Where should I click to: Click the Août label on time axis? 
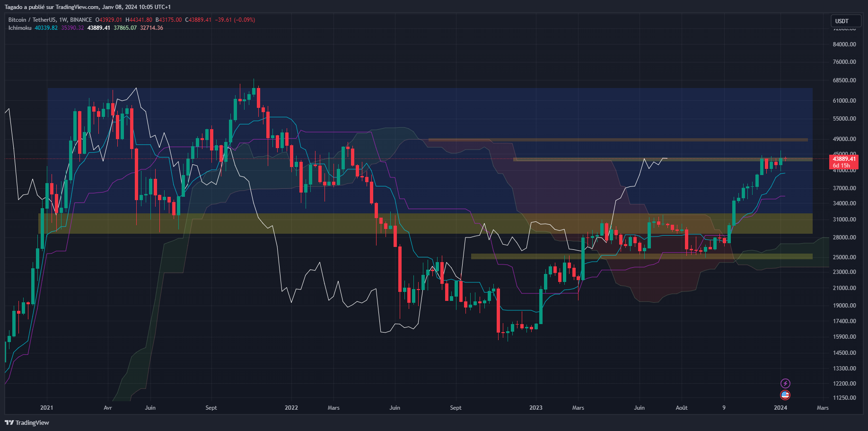[681, 407]
